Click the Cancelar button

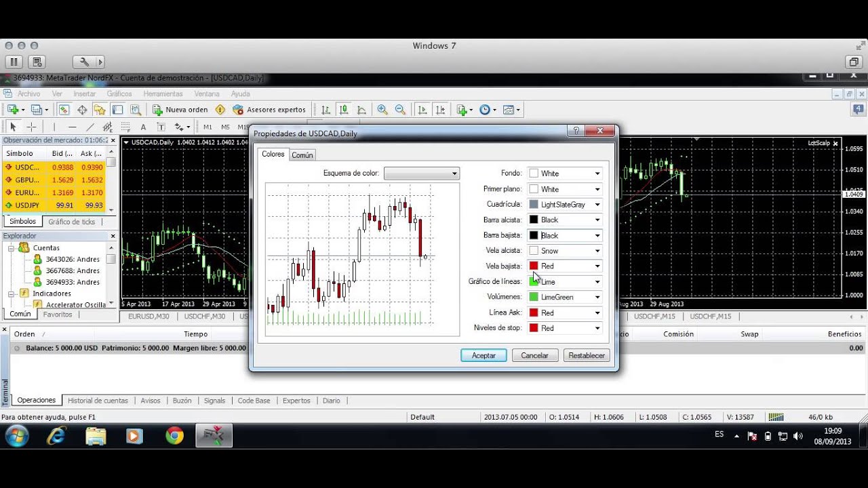[x=534, y=355]
